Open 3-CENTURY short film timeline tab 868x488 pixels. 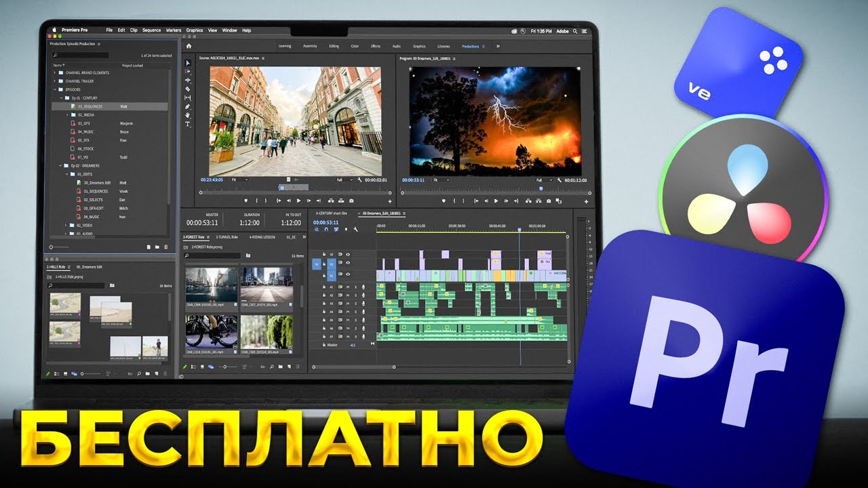(x=332, y=213)
